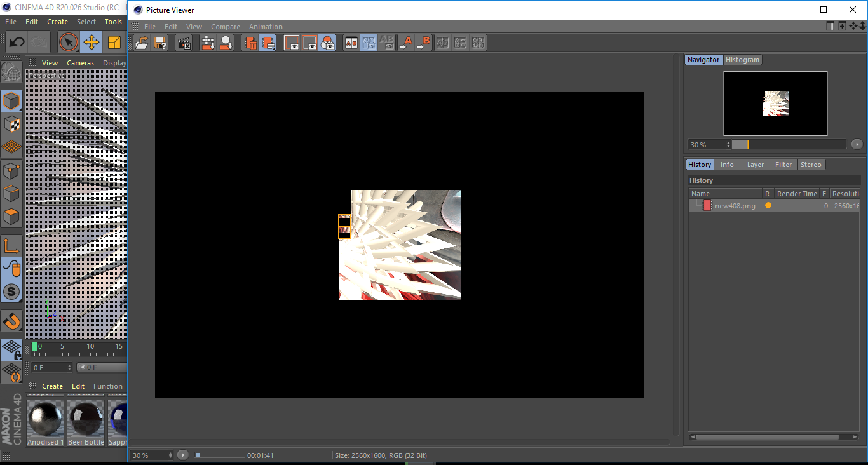Toggle split-window icon at top right
This screenshot has width=868, height=465.
pos(830,26)
